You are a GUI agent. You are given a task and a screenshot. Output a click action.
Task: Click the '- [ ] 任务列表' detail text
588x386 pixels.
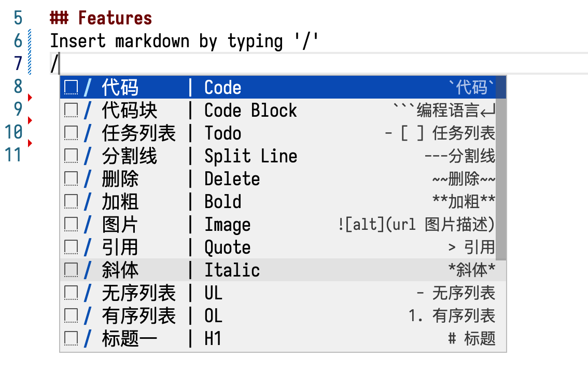[x=440, y=133]
